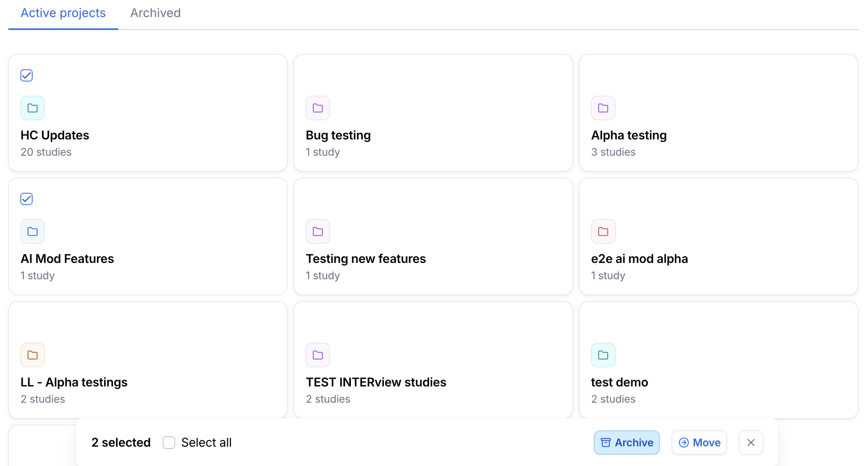This screenshot has width=868, height=466.
Task: Click the TEST INTERview studies folder icon
Action: [x=318, y=355]
